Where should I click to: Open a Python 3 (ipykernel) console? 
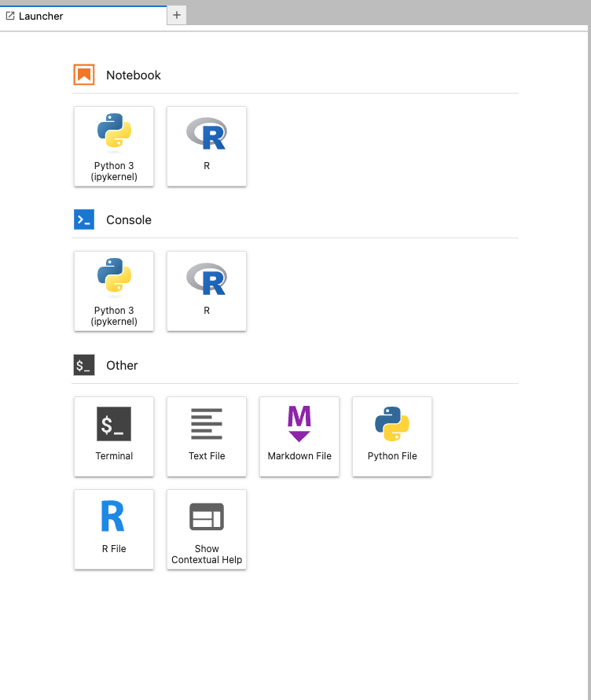click(114, 291)
